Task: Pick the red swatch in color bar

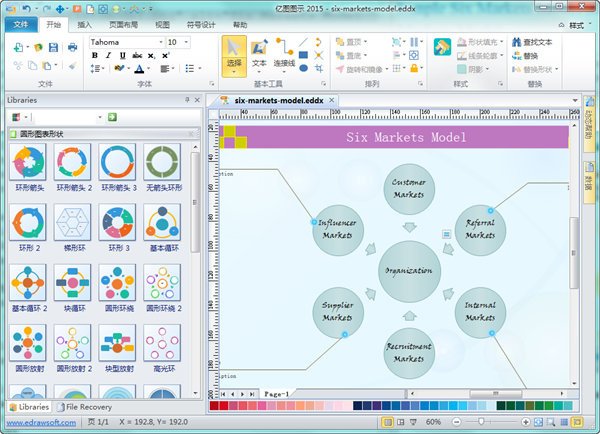Action: [222, 405]
